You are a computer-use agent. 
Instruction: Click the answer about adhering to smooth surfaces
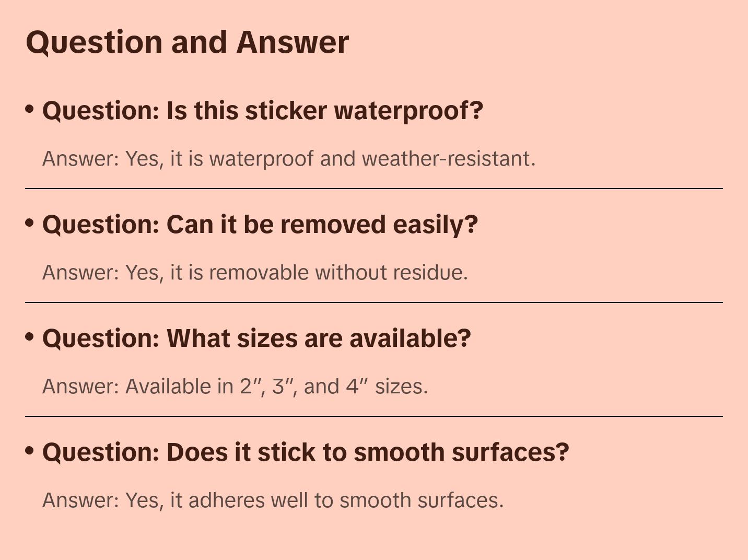pyautogui.click(x=273, y=500)
